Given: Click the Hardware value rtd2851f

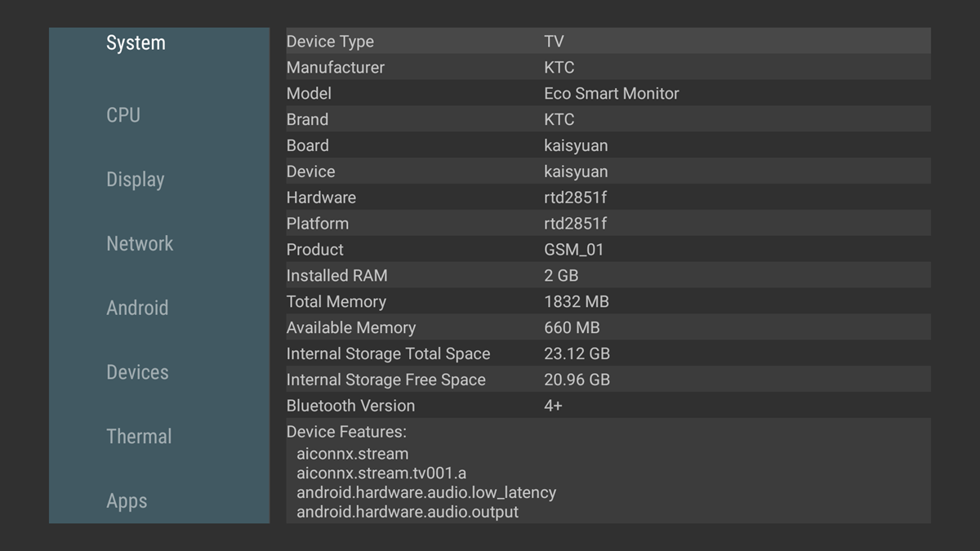Looking at the screenshot, I should (x=575, y=198).
